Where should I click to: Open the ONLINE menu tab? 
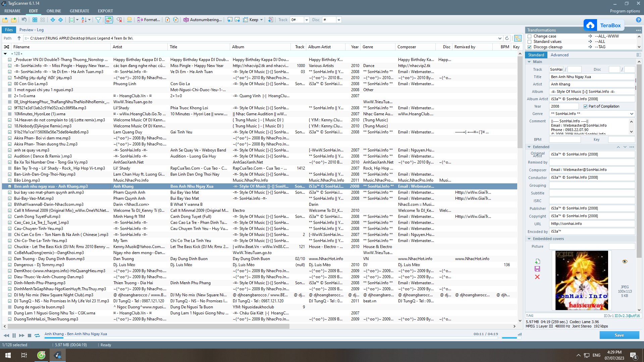coord(54,11)
